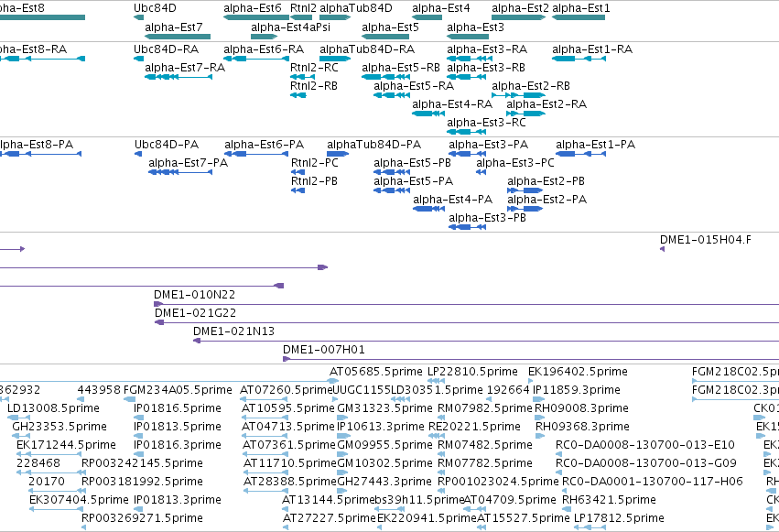Open the alpha-Est3 gene label
Screen dimensions: 779x532
pos(475,27)
